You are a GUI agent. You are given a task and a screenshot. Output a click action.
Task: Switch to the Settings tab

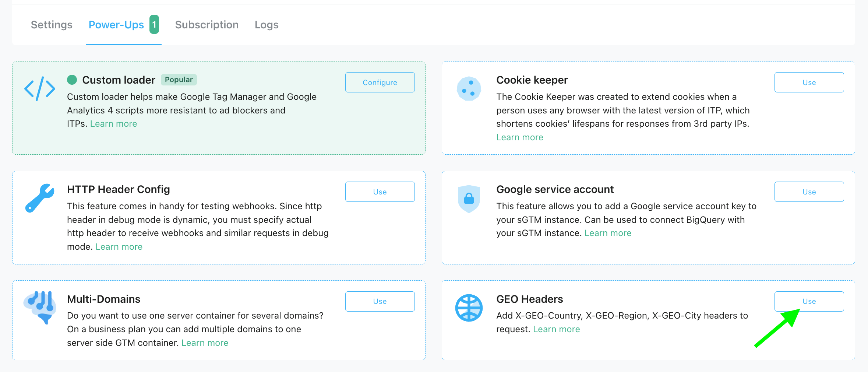tap(51, 24)
